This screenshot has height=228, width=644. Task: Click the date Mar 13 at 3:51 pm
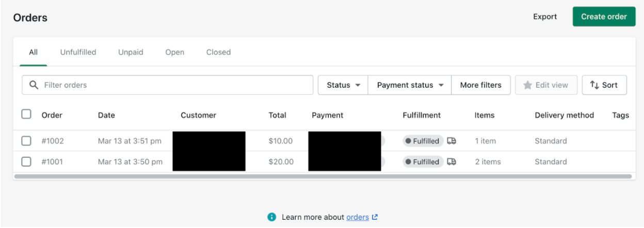pos(130,141)
